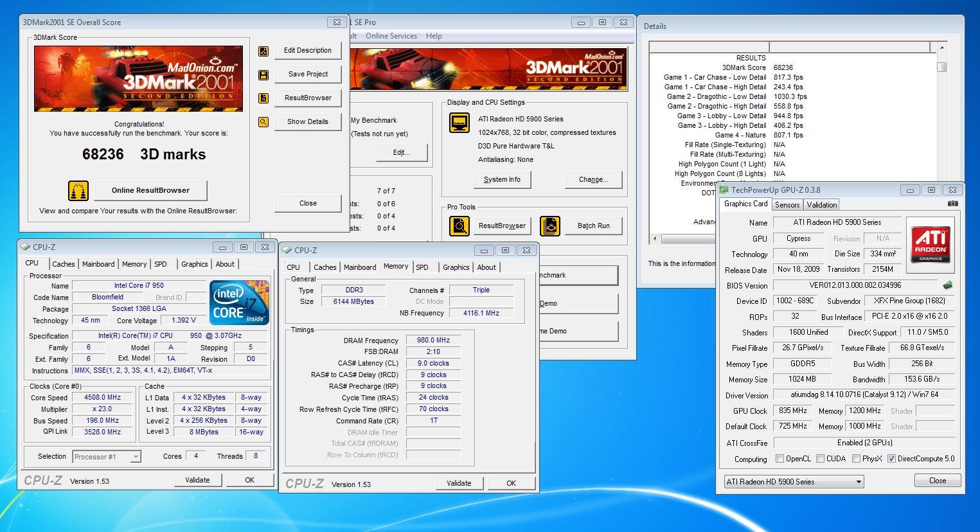Open the About tab in CPU-Z CPU window

click(x=224, y=264)
